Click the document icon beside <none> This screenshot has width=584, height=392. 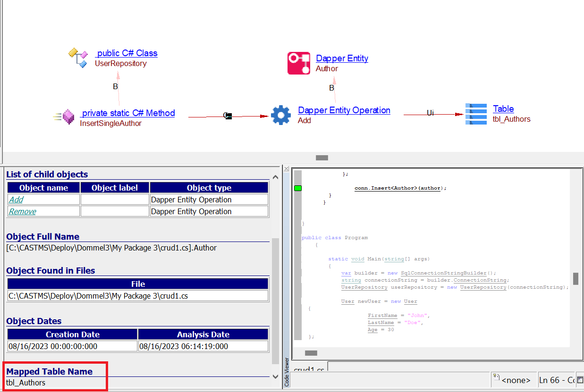[x=496, y=378]
